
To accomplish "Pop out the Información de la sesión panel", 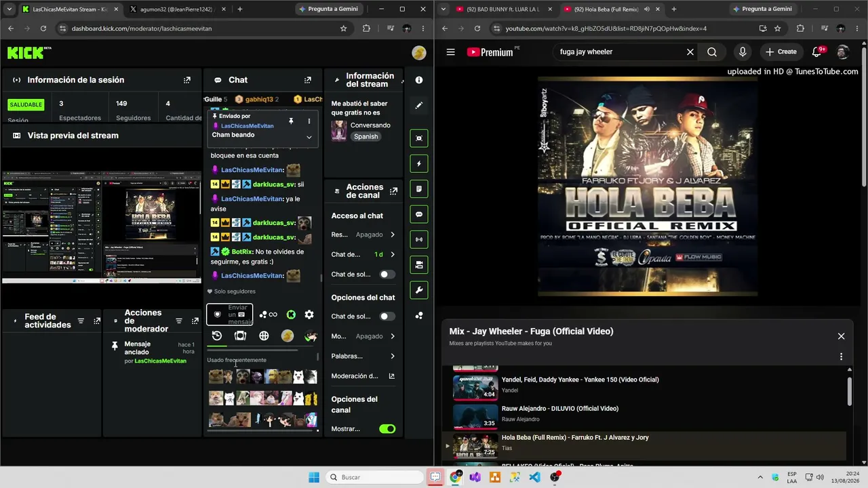I will pos(187,80).
